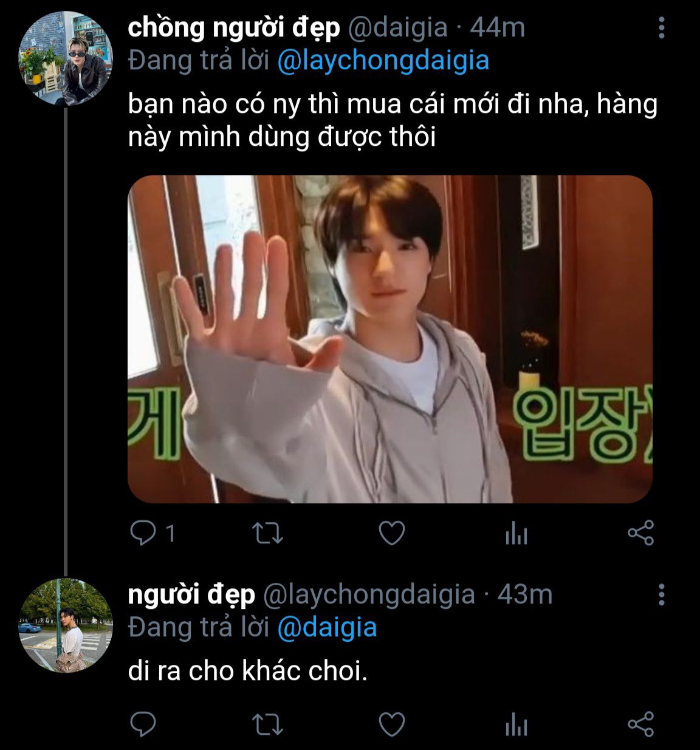The height and width of the screenshot is (750, 700).
Task: Open the attached photo of waving person
Action: [389, 339]
